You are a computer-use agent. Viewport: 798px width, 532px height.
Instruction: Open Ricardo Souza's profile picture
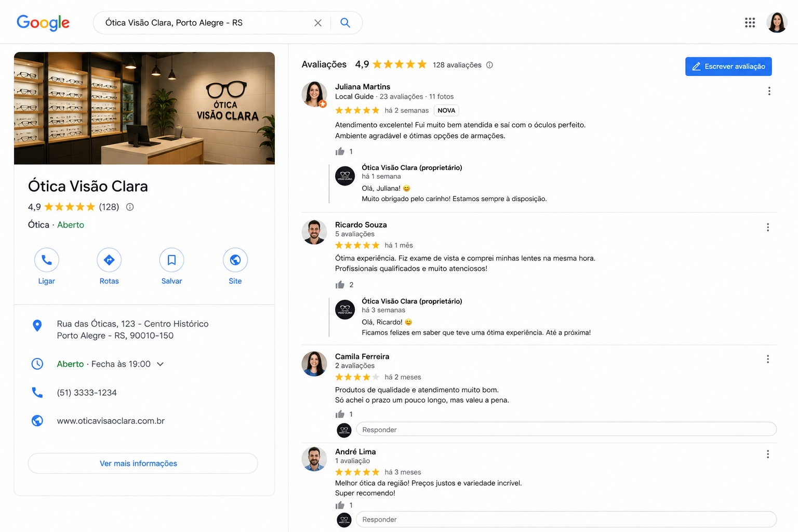coord(314,232)
